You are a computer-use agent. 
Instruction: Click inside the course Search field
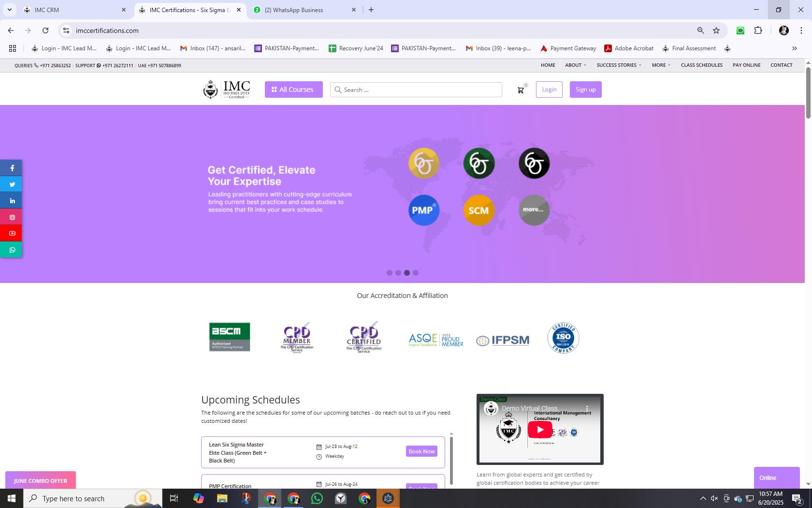click(416, 90)
